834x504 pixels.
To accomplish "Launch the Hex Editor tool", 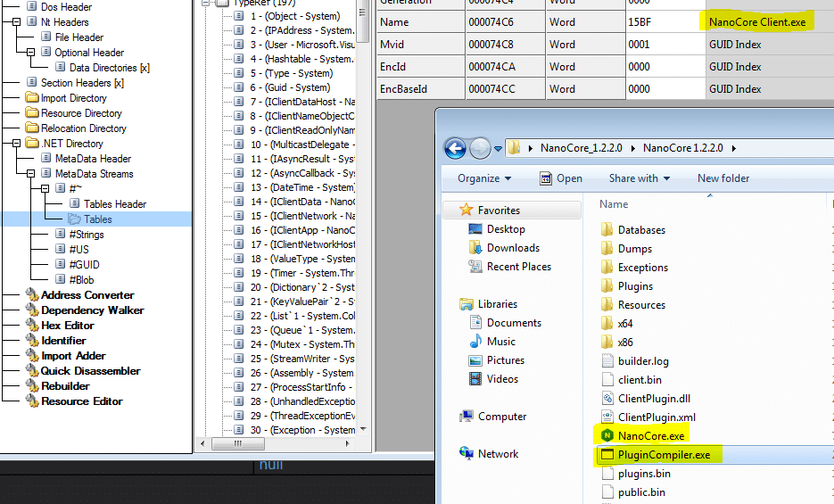I will point(68,326).
